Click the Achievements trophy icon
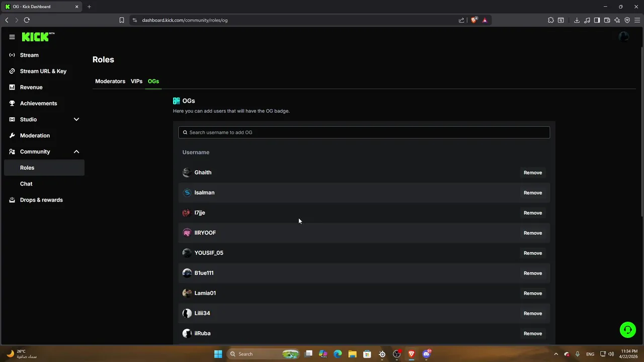644x362 pixels. coord(12,103)
